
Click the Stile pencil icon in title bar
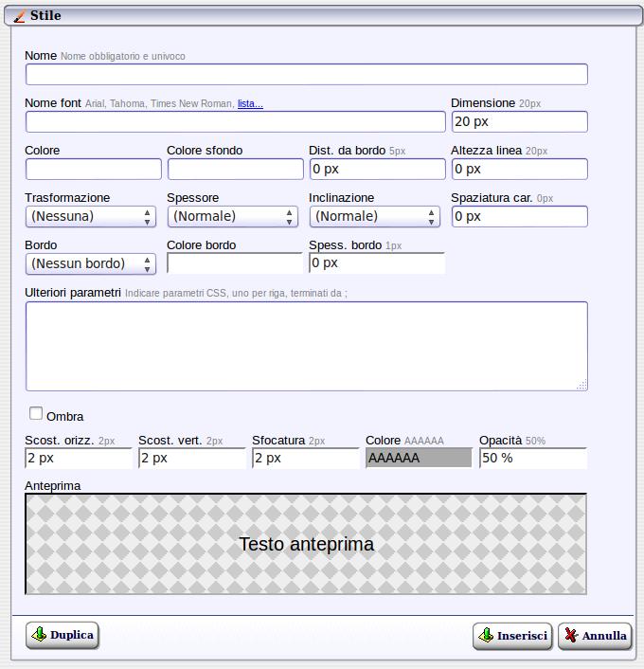20,15
